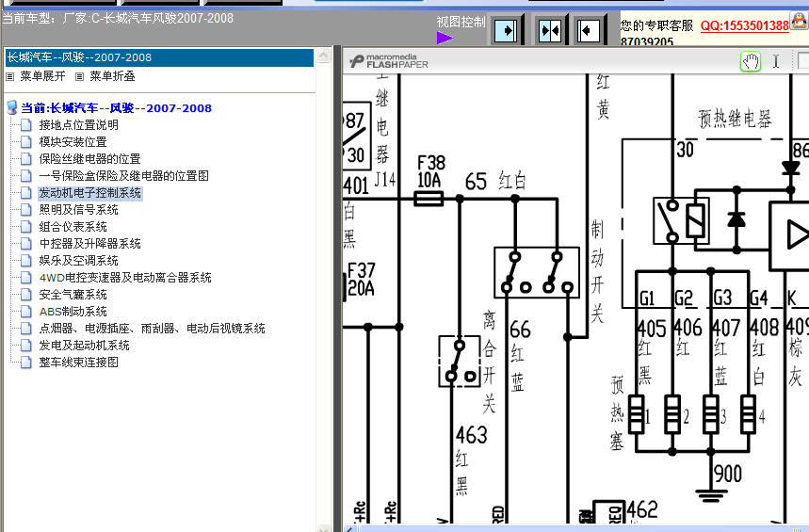The height and width of the screenshot is (532, 809).
Task: Click the page icon beside 发电及起动机系统
Action: click(26, 346)
